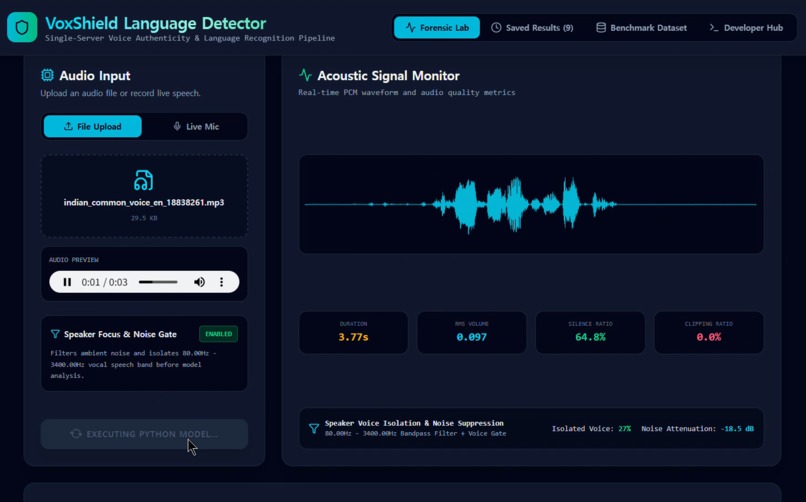Click the Executing Python Model button

tap(144, 434)
